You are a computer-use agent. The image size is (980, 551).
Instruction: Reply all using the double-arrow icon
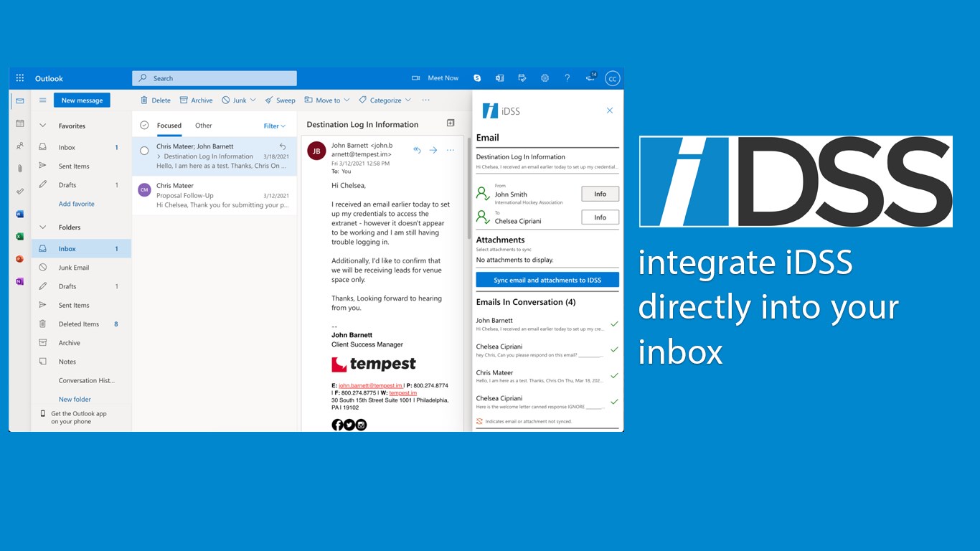[x=417, y=150]
